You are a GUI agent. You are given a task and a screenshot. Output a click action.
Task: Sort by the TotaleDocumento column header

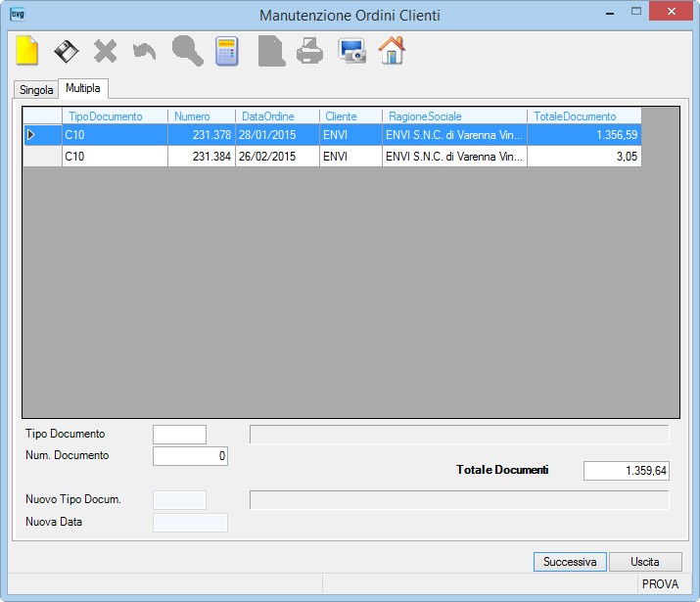(583, 116)
